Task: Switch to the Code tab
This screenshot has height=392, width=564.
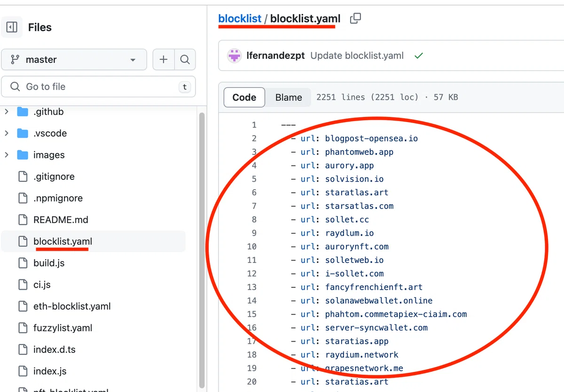Action: coord(244,97)
